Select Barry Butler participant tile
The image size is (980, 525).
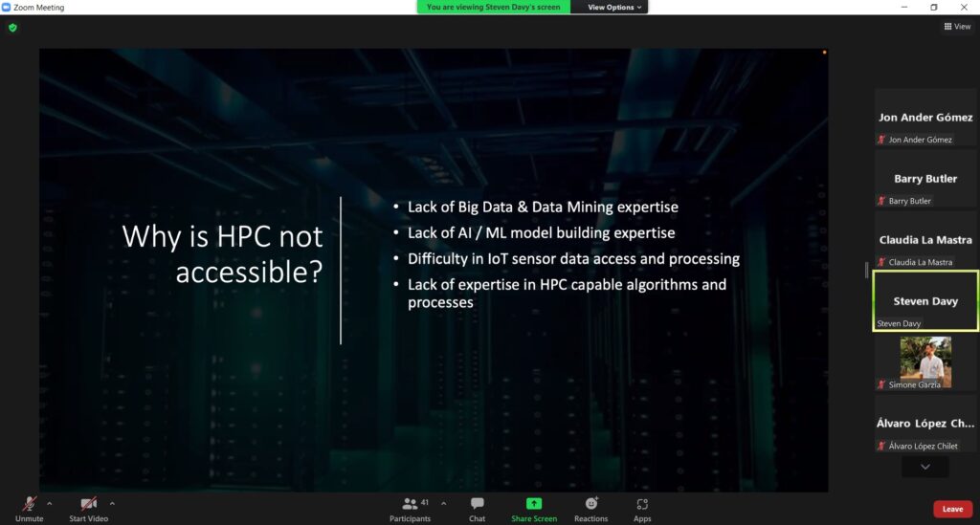click(x=925, y=179)
